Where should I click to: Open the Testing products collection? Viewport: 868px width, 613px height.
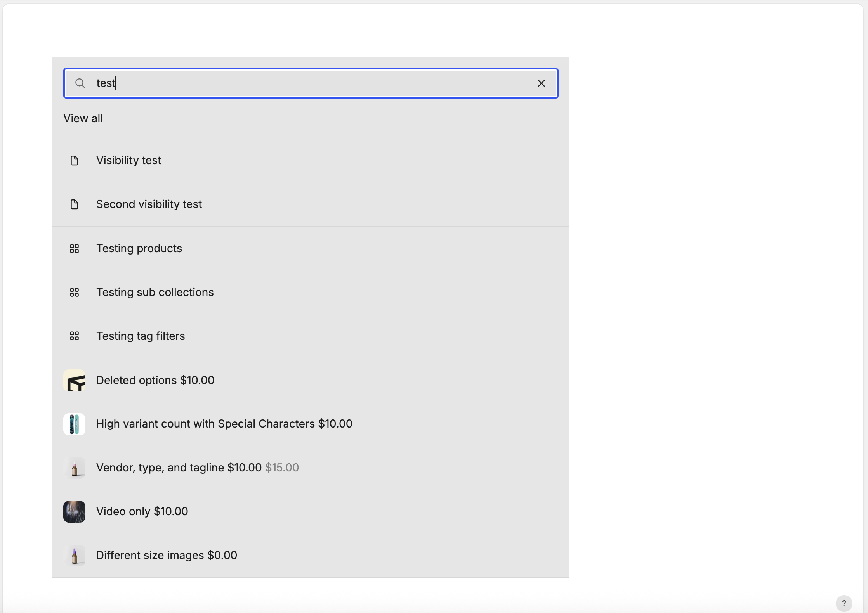311,248
